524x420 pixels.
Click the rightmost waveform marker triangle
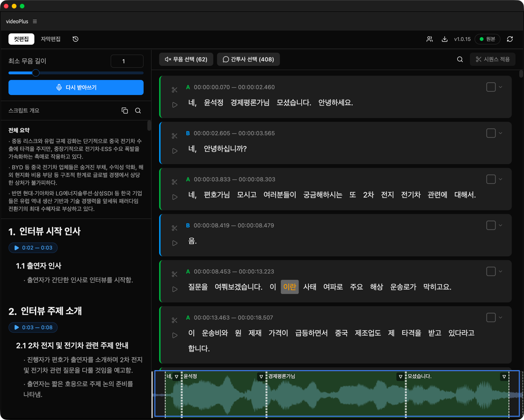(x=504, y=377)
